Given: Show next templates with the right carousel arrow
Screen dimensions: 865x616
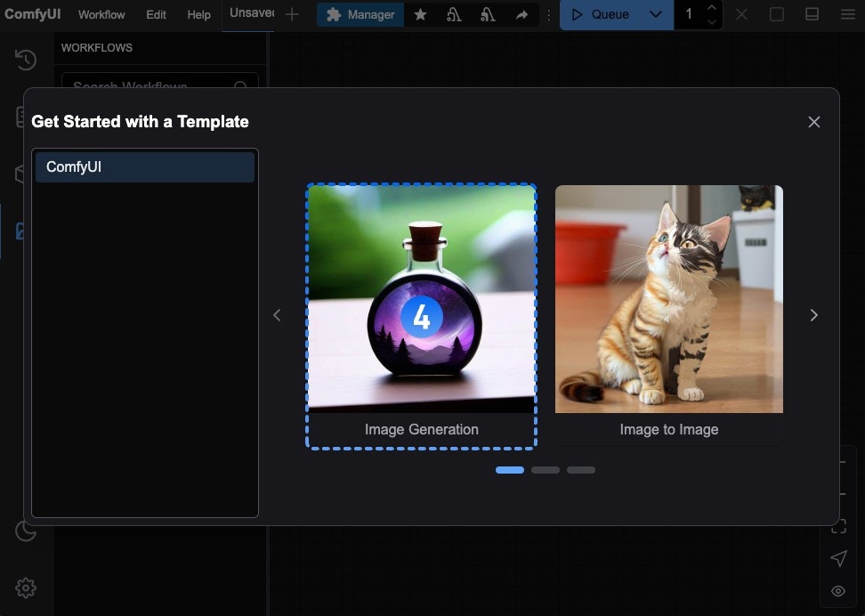Looking at the screenshot, I should click(813, 314).
